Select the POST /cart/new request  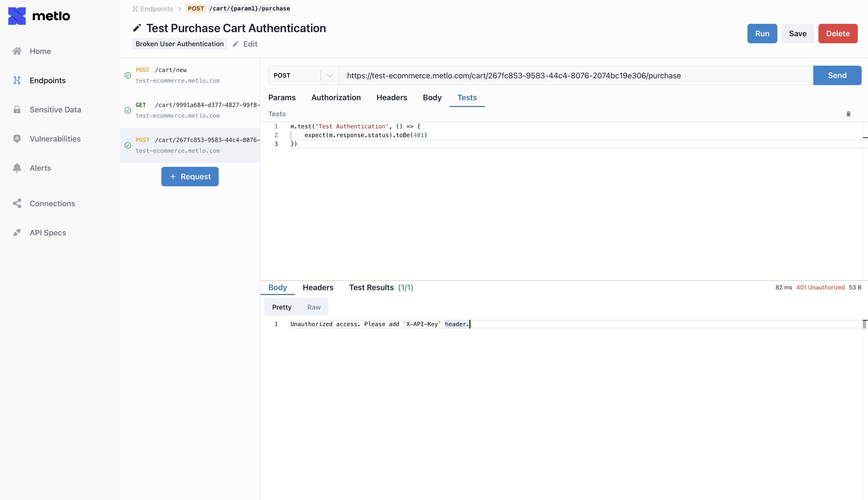[x=190, y=75]
